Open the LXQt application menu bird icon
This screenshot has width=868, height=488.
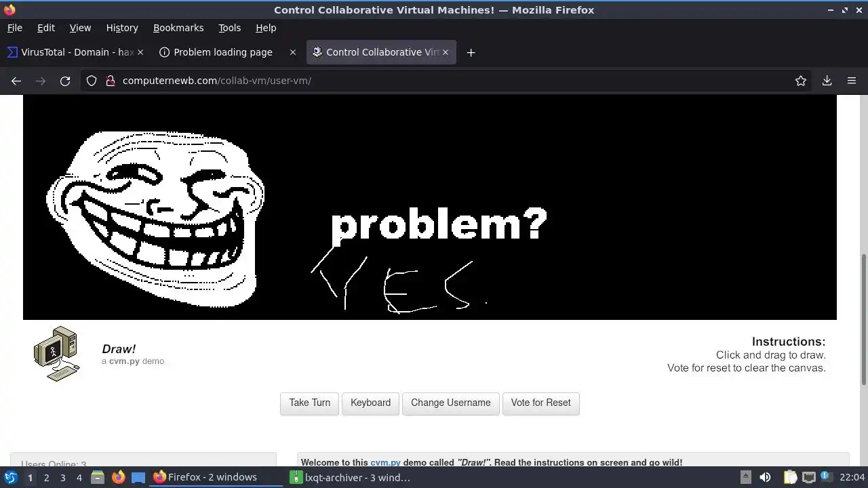coord(10,477)
